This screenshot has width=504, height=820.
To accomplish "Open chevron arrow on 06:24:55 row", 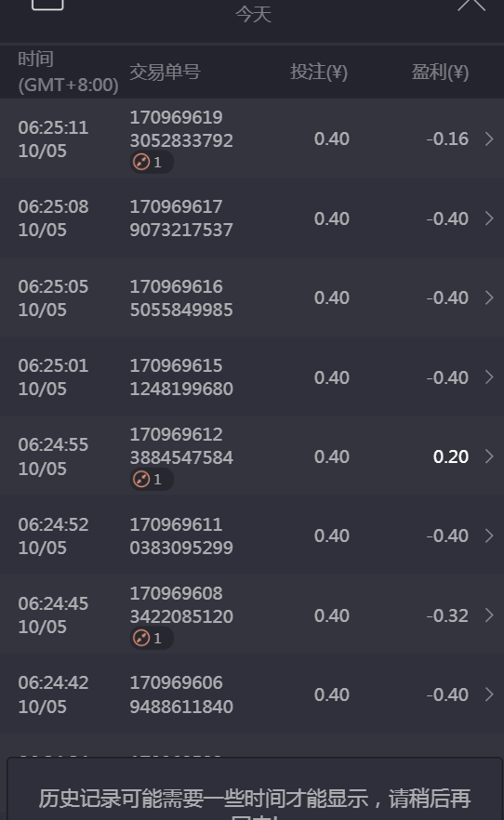I will tap(489, 456).
